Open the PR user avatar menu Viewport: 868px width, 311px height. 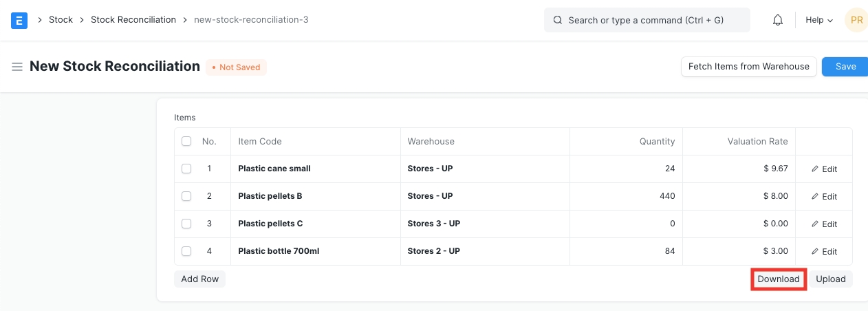coord(856,20)
